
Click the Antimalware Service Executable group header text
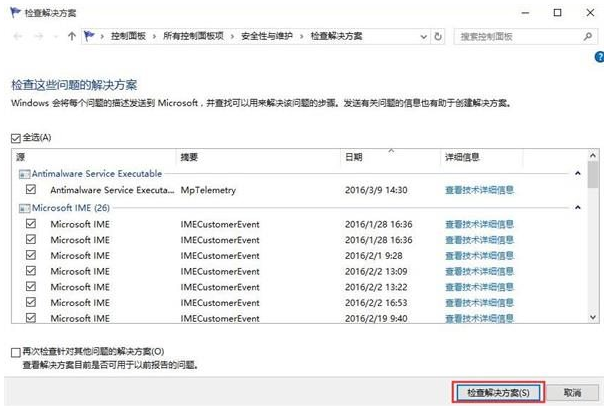97,174
